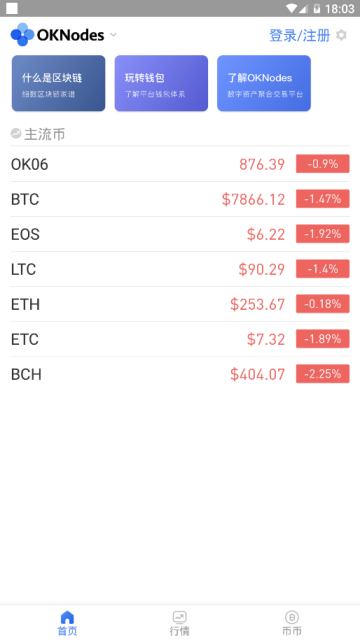Viewport: 360px width, 640px height.
Task: Tap the OK06 -0.9% change badge
Action: point(322,164)
